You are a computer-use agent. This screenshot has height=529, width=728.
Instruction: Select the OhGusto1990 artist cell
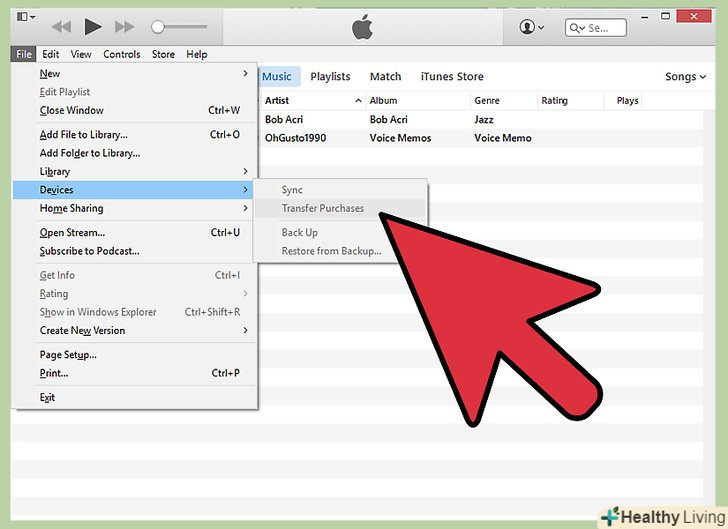click(295, 138)
